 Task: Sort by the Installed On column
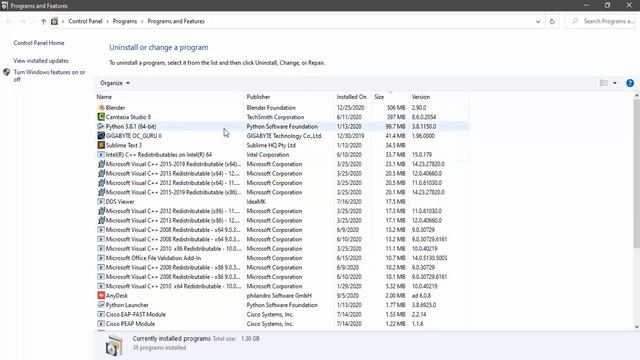click(351, 97)
